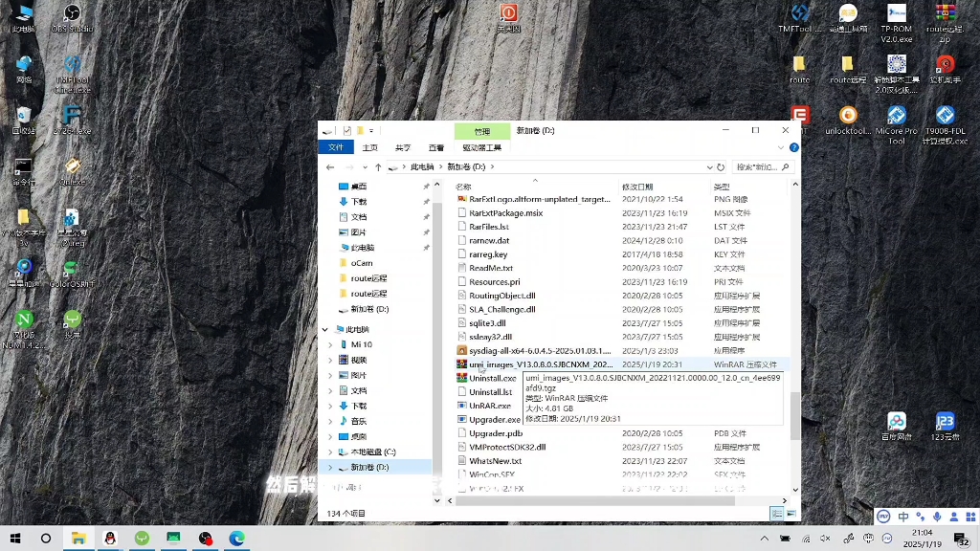The image size is (980, 551).
Task: Open MiCore Pro Tool desktop icon
Action: [x=896, y=125]
